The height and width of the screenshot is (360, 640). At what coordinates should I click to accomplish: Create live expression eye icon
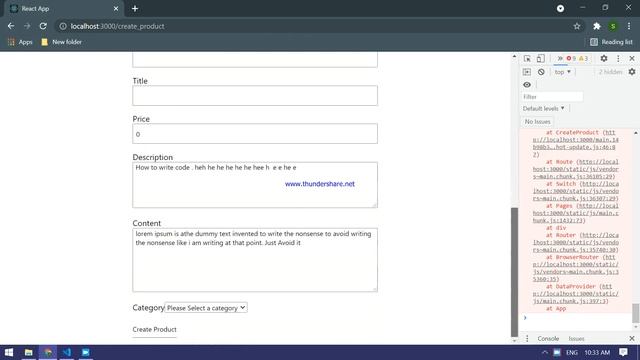tap(527, 85)
